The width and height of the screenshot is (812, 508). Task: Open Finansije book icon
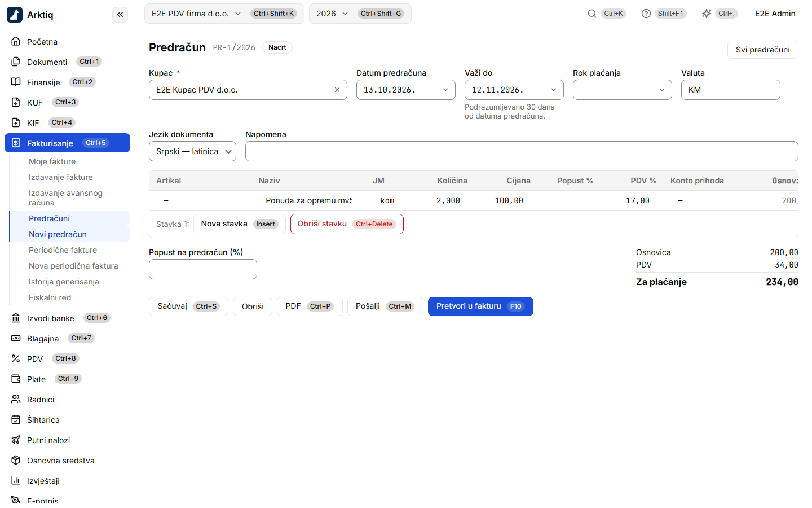(x=16, y=82)
